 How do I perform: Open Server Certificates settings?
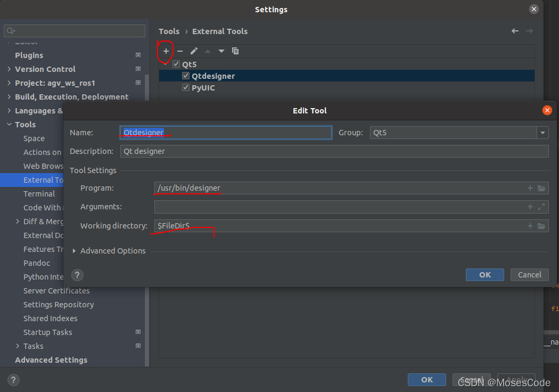[56, 291]
